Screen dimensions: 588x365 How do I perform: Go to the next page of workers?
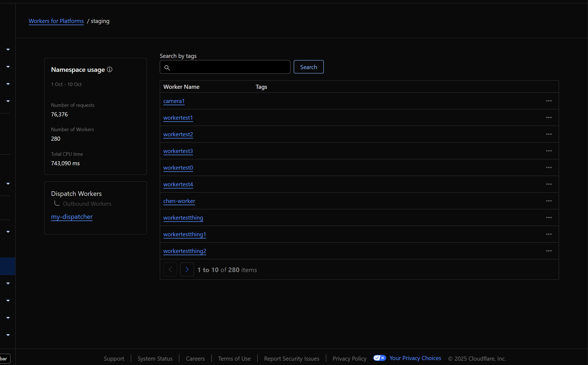click(187, 269)
